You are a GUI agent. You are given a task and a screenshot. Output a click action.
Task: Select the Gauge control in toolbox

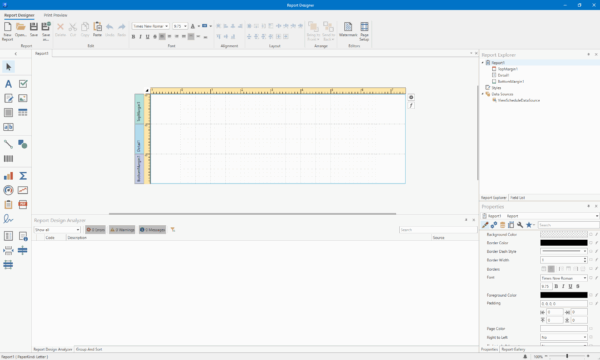pos(8,190)
